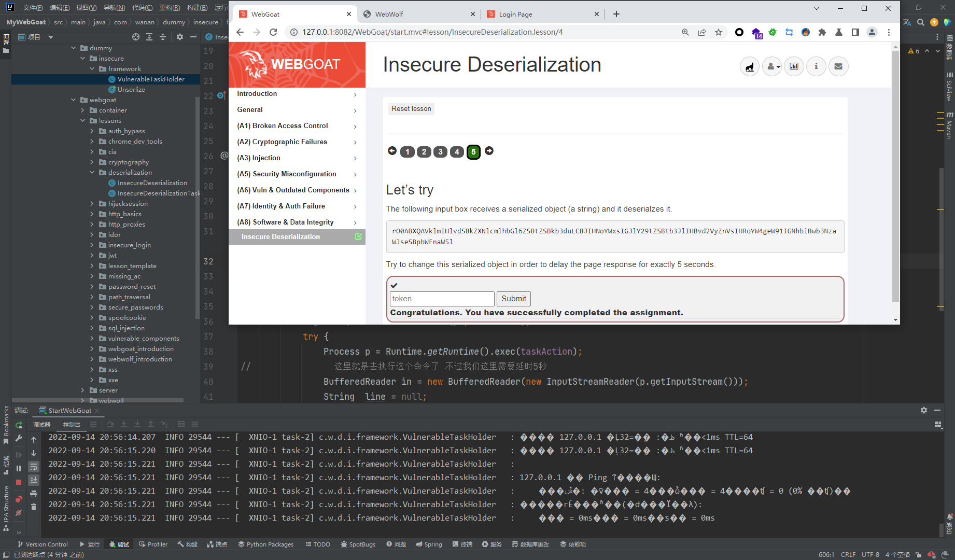Expand the auth_bypass folder in tree
Viewport: 955px width, 560px height.
pos(92,131)
